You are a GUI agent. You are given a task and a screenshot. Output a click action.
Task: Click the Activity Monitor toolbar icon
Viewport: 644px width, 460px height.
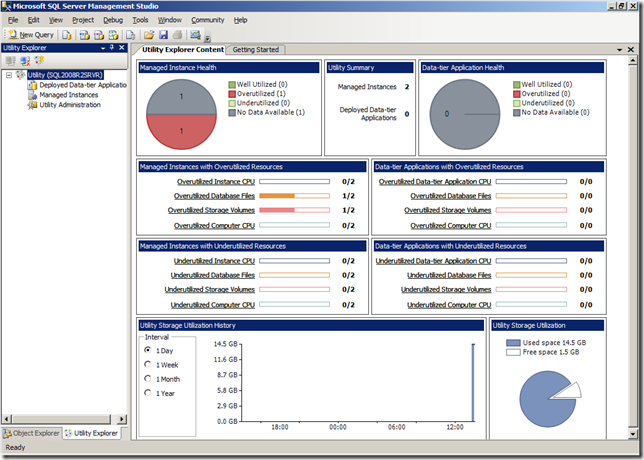coord(195,35)
